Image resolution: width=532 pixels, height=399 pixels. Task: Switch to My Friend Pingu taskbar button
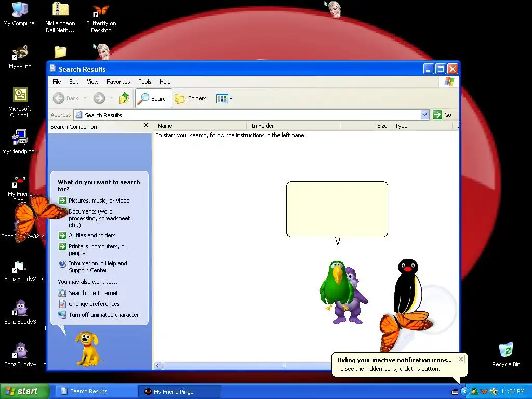pos(180,392)
